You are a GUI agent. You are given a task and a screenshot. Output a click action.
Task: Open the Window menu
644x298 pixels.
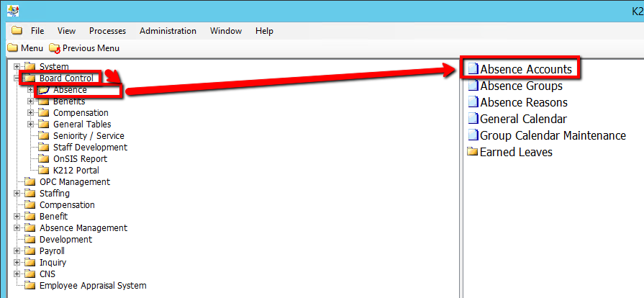[x=225, y=31]
